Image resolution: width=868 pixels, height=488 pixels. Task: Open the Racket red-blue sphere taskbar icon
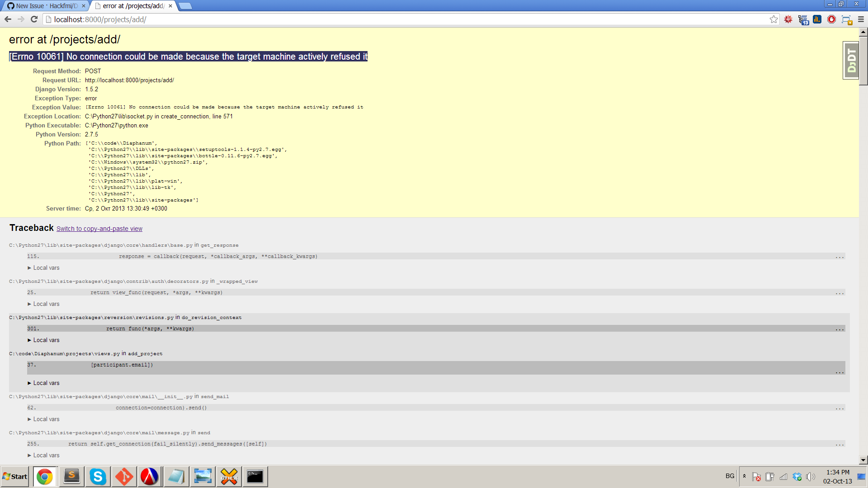click(x=150, y=477)
